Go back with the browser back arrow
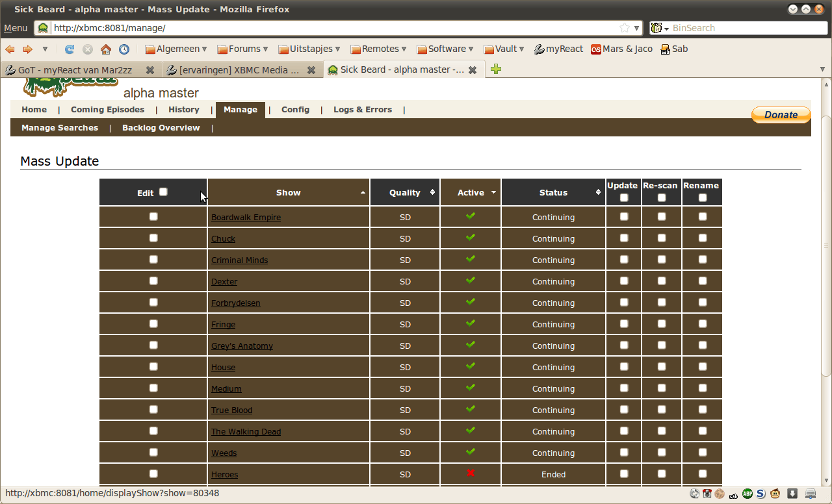832x504 pixels. [x=10, y=49]
